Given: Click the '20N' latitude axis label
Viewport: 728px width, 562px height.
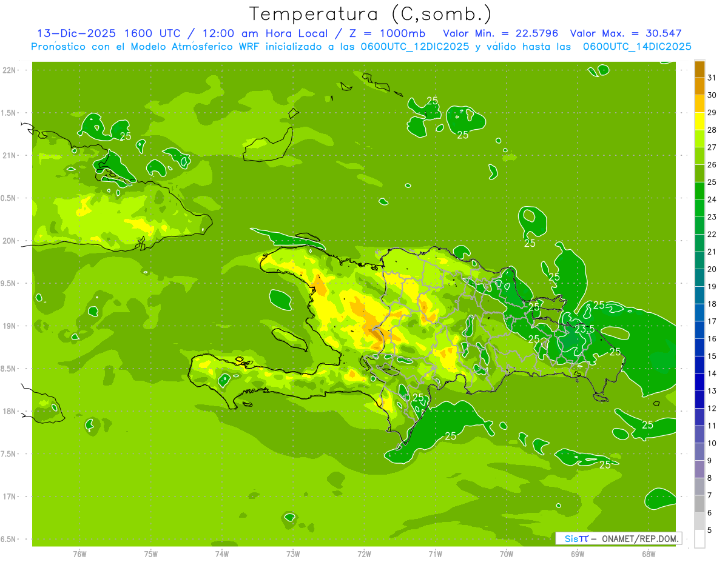Looking at the screenshot, I should 10,241.
